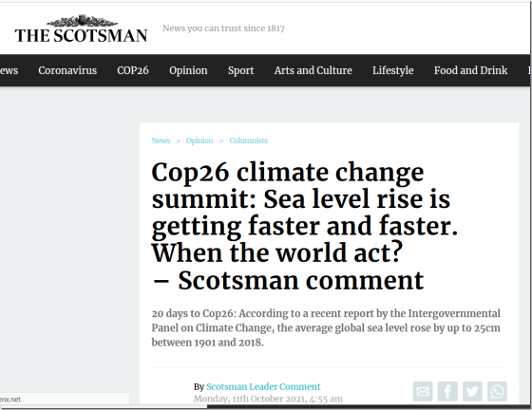Click The Scotsman logo
Screen dimensions: 532x410
[81, 35]
